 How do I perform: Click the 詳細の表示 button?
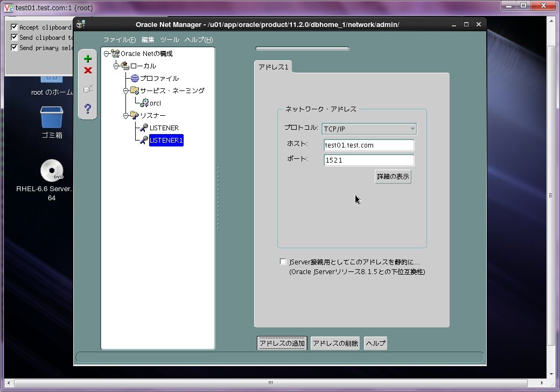coord(393,177)
